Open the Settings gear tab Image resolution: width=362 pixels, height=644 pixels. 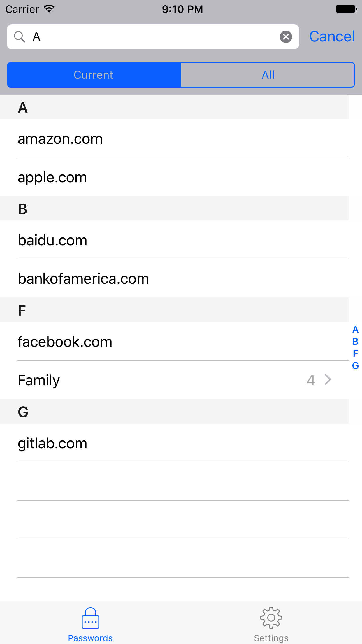click(271, 618)
